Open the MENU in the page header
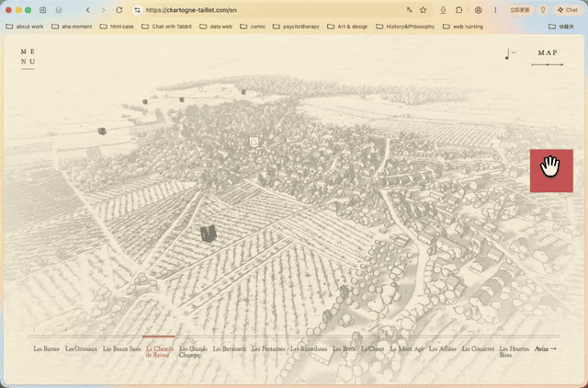Viewport: 588px width, 388px height. 28,57
